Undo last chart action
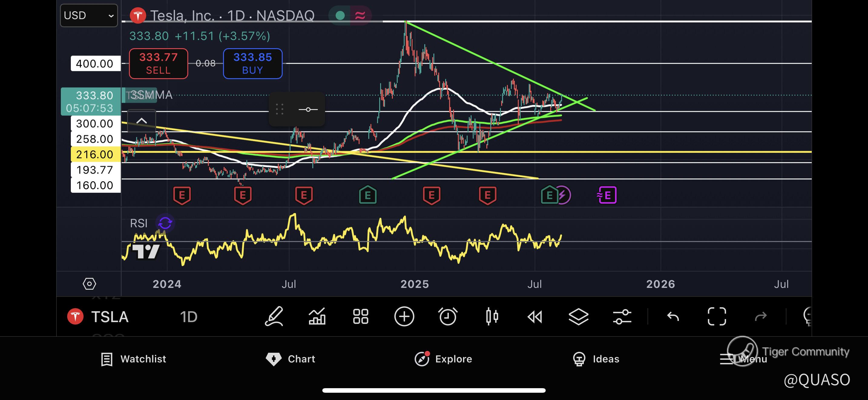This screenshot has width=868, height=400. 673,316
